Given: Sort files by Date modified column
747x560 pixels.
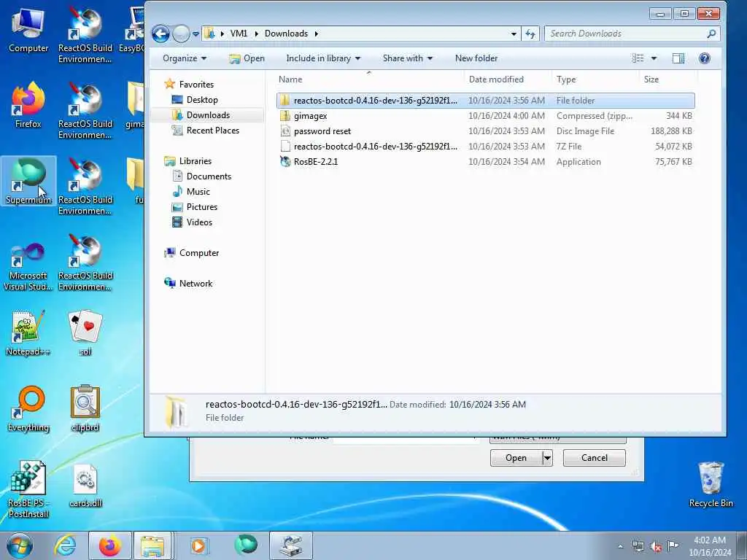Looking at the screenshot, I should click(x=508, y=79).
